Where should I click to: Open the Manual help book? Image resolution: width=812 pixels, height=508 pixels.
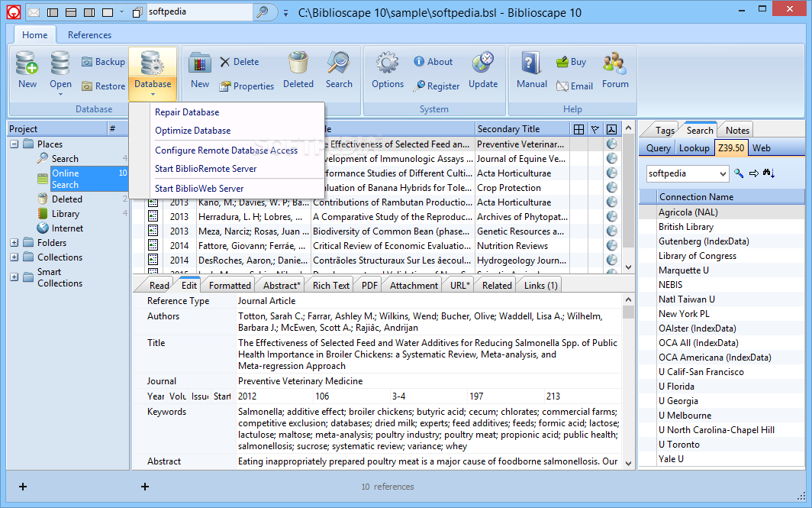click(531, 63)
